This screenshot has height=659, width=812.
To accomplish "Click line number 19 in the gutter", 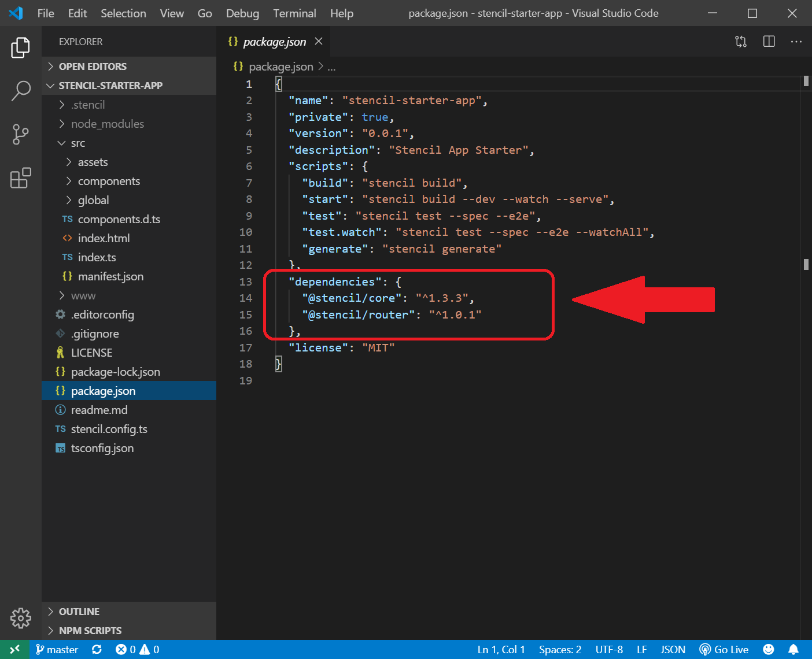I will point(246,380).
